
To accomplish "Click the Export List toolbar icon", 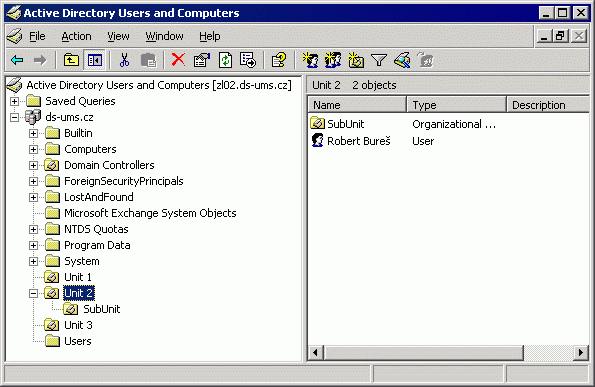I will pyautogui.click(x=248, y=60).
